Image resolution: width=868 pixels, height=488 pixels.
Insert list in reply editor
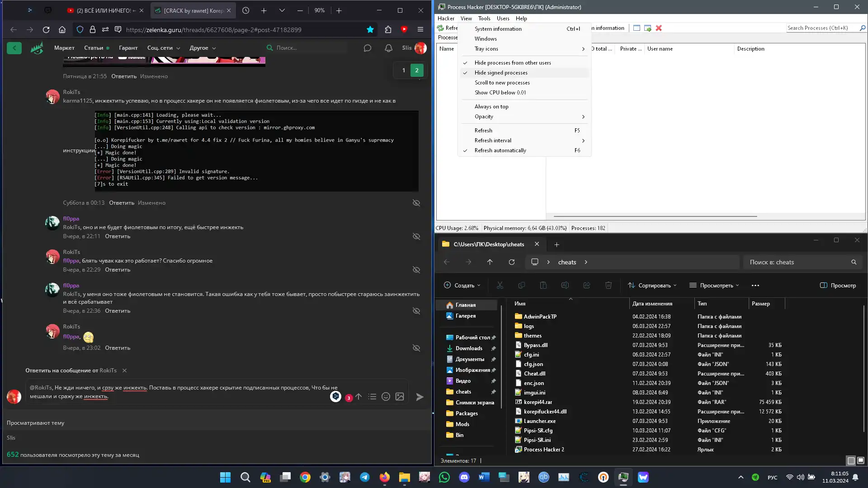pos(372,397)
